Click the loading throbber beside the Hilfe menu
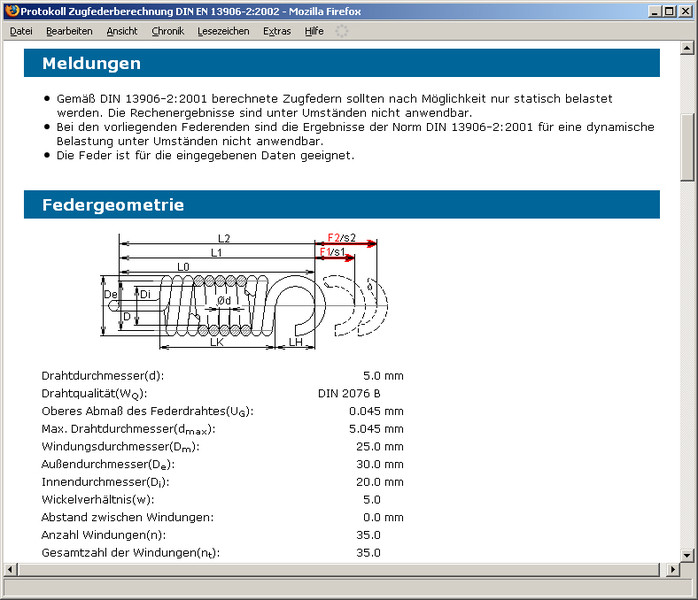This screenshot has height=600, width=698. [x=342, y=31]
